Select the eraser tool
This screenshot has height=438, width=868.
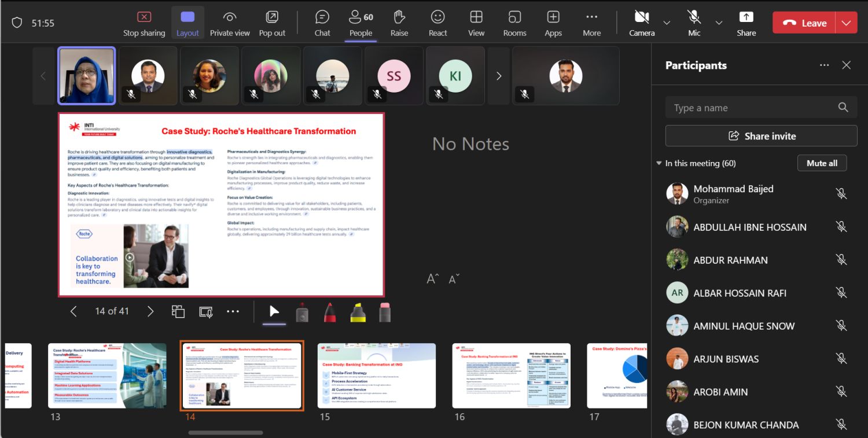tap(385, 312)
